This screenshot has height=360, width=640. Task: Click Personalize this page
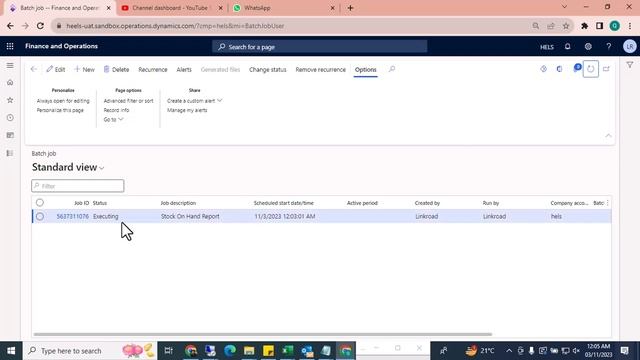coord(60,110)
